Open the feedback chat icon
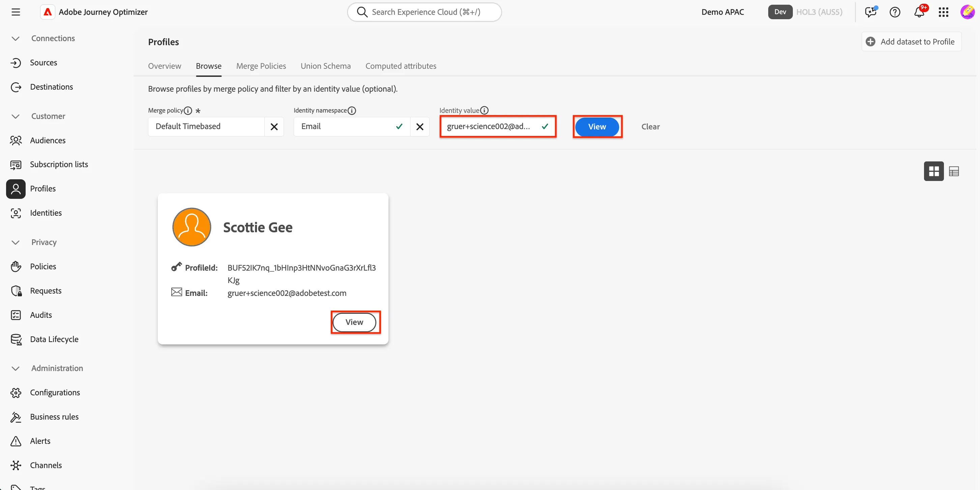980x490 pixels. tap(870, 12)
